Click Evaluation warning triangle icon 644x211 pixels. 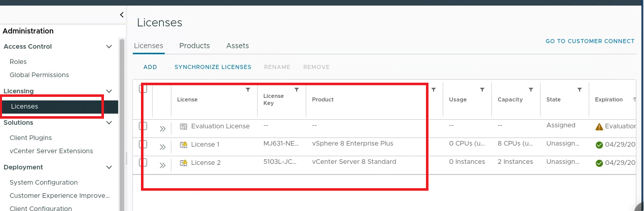[x=599, y=126]
